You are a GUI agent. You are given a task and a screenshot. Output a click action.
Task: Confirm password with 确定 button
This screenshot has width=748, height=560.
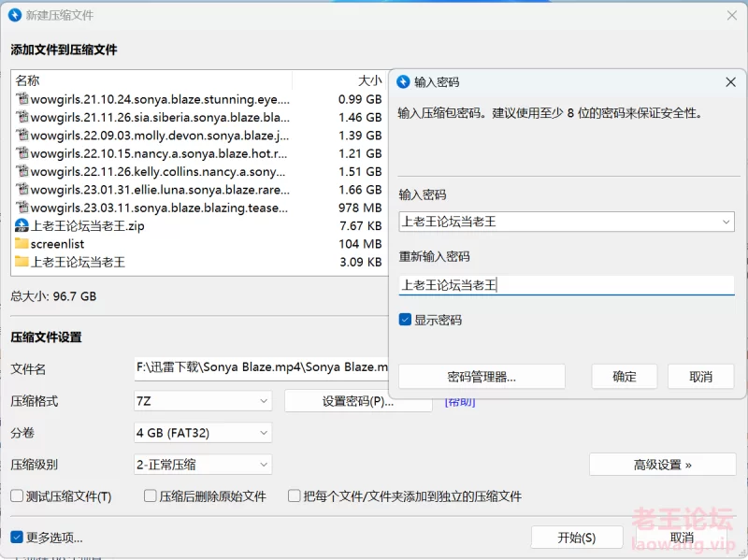pyautogui.click(x=625, y=377)
